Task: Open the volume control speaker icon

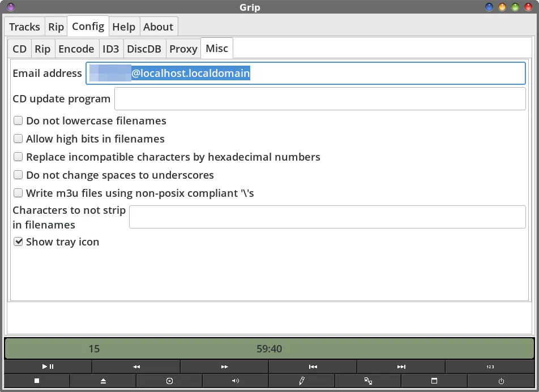Action: (x=236, y=381)
